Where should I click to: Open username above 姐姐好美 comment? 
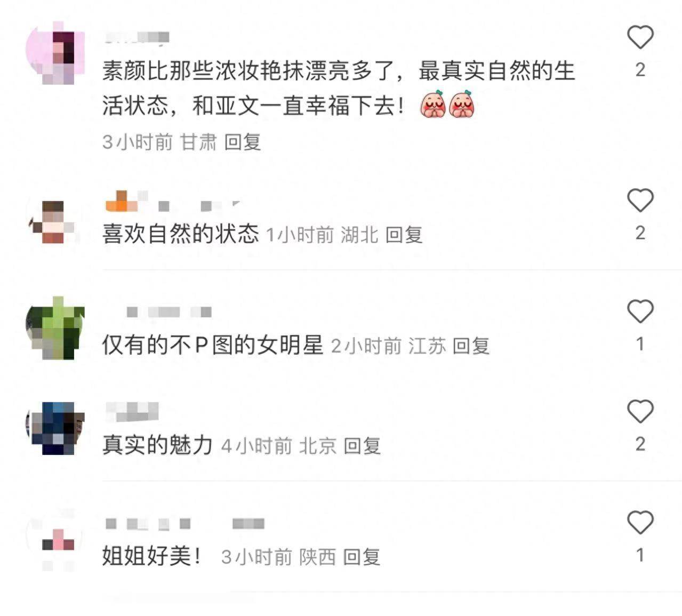coord(184,524)
